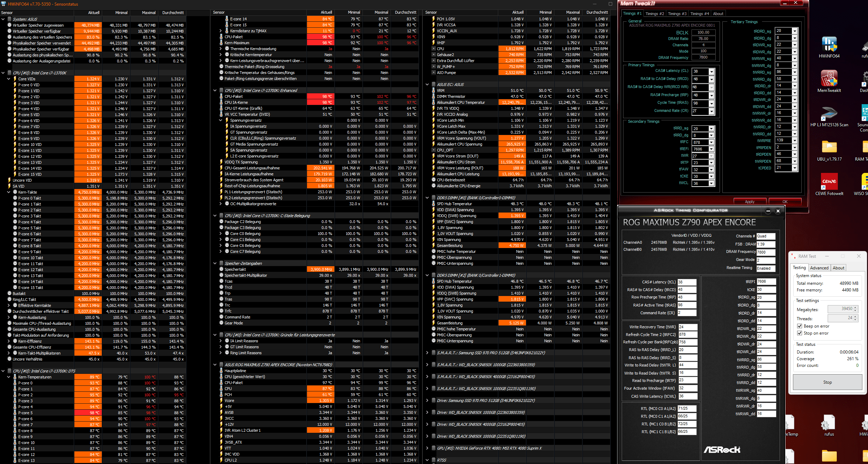Click the Virtueller Speicher zugewiesen sensor icon
The image size is (868, 464).
(9, 25)
